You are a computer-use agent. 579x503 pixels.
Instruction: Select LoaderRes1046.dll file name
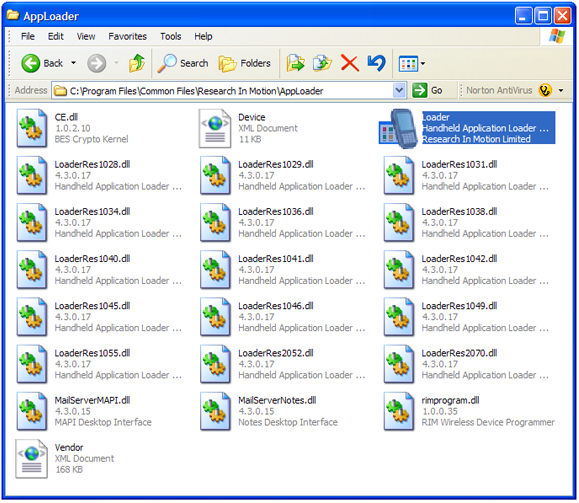tap(276, 306)
